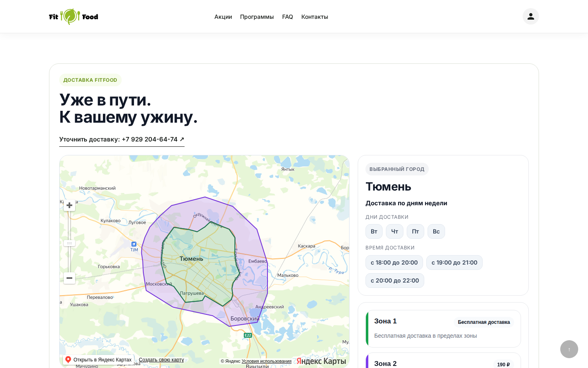This screenshot has height=368, width=588.
Task: Open the user account icon
Action: pyautogui.click(x=531, y=16)
